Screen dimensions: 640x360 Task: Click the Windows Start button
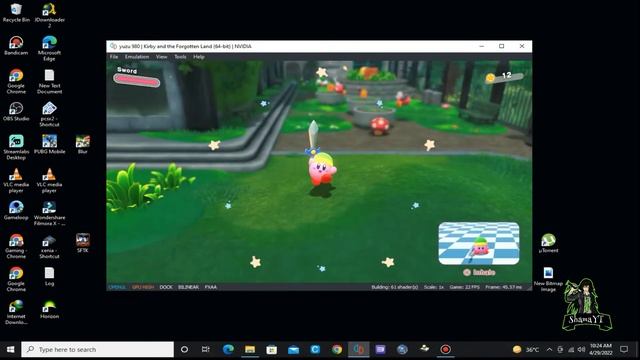11,349
